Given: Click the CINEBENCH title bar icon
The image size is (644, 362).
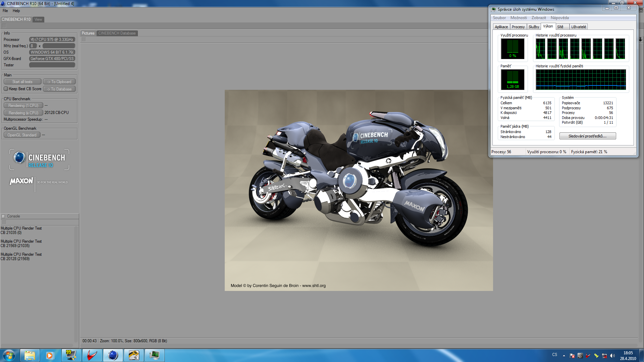Looking at the screenshot, I should (x=3, y=3).
